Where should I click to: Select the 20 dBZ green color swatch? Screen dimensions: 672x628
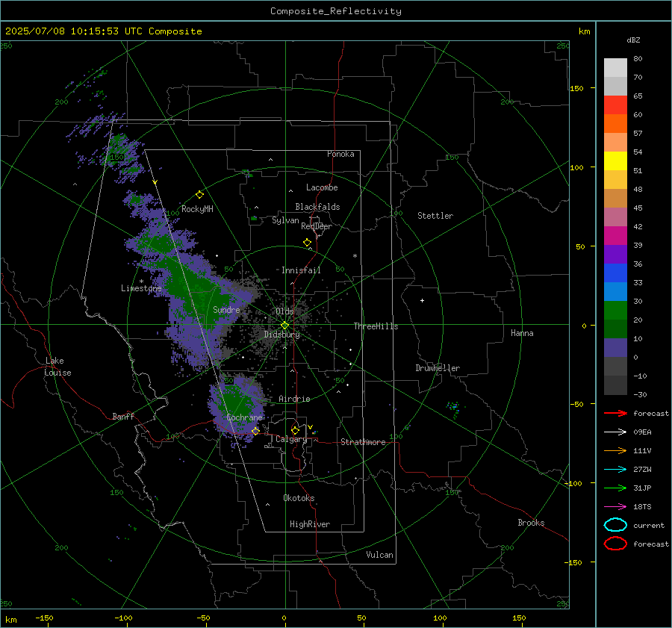[615, 311]
